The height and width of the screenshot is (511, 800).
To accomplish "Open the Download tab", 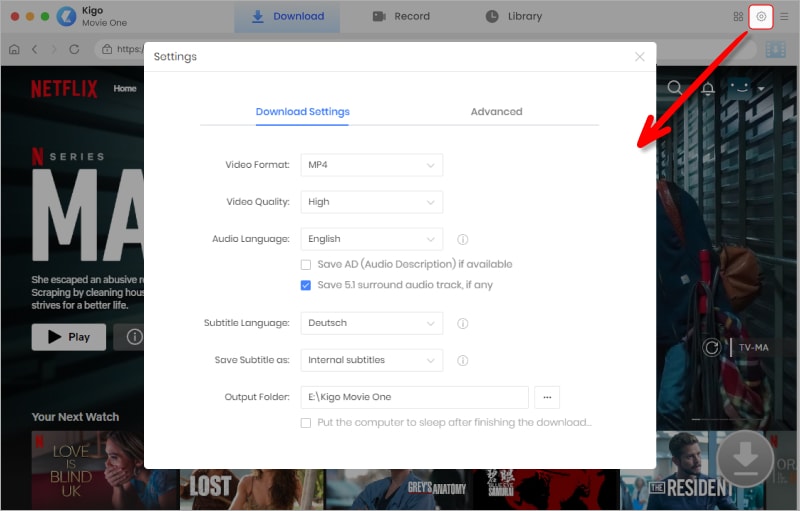I will pyautogui.click(x=288, y=16).
